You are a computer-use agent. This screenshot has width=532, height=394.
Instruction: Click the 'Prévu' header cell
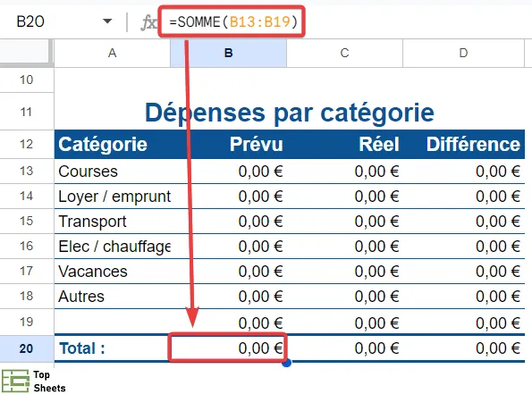[x=228, y=145]
